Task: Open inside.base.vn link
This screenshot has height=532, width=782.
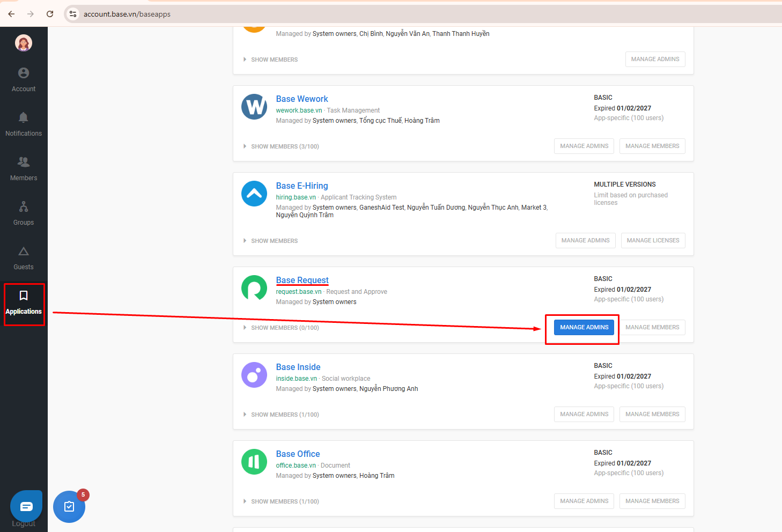Action: tap(297, 379)
